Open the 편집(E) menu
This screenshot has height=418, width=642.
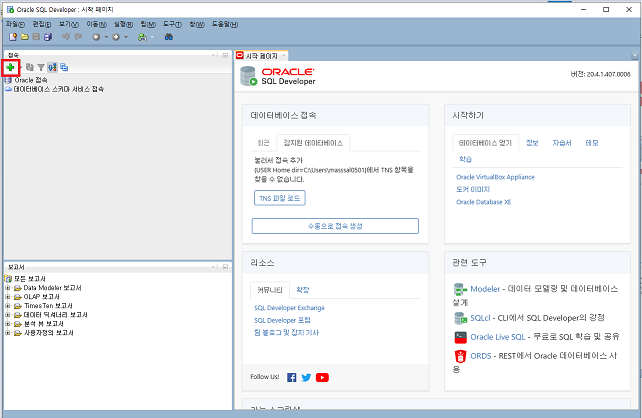42,24
